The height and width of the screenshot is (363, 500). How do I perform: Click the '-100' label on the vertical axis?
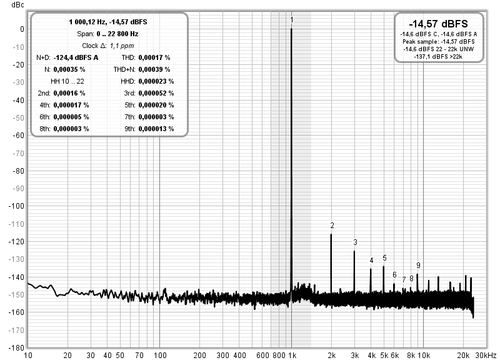[x=17, y=206]
